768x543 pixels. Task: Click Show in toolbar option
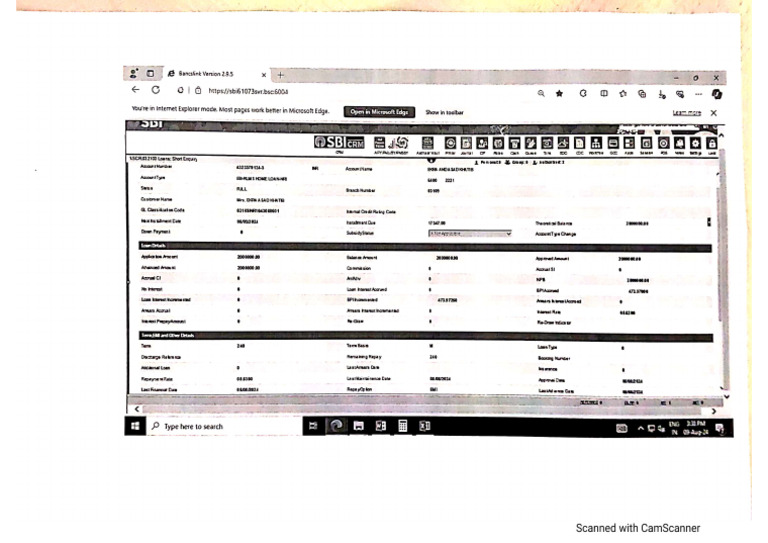[x=444, y=112]
